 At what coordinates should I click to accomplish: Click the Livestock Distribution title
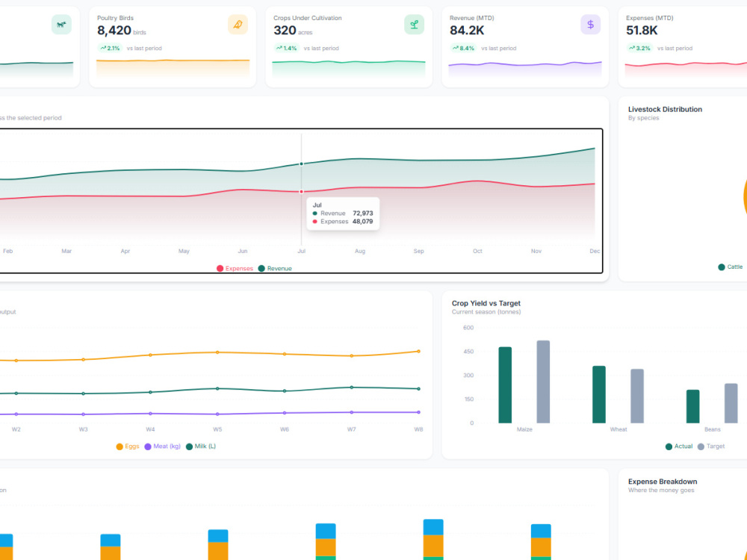point(665,109)
